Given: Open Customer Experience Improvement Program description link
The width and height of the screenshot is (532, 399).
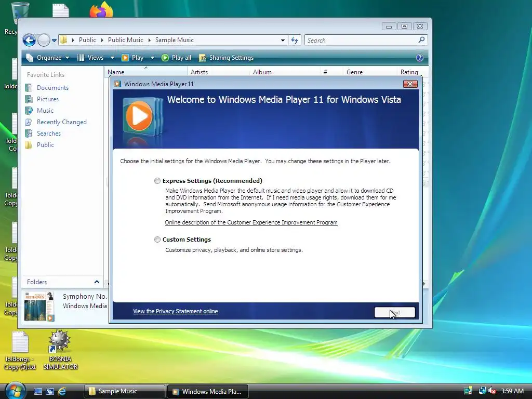Looking at the screenshot, I should pyautogui.click(x=251, y=222).
